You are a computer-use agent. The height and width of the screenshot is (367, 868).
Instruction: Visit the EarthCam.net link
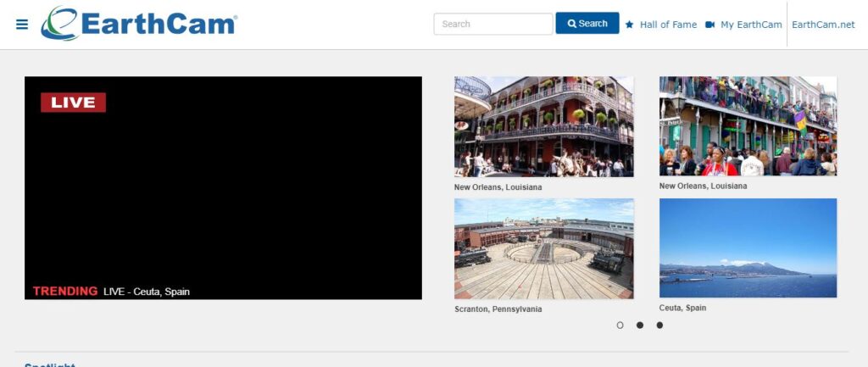point(823,25)
